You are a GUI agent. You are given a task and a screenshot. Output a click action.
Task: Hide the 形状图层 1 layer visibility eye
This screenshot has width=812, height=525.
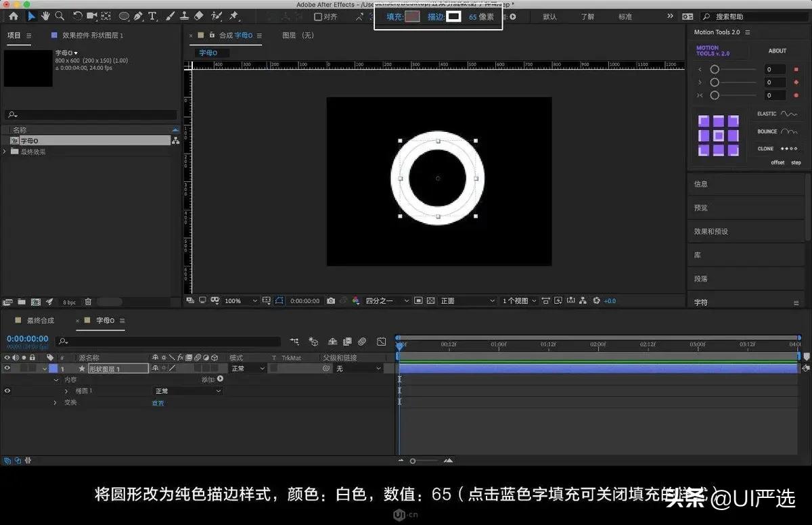pyautogui.click(x=7, y=367)
